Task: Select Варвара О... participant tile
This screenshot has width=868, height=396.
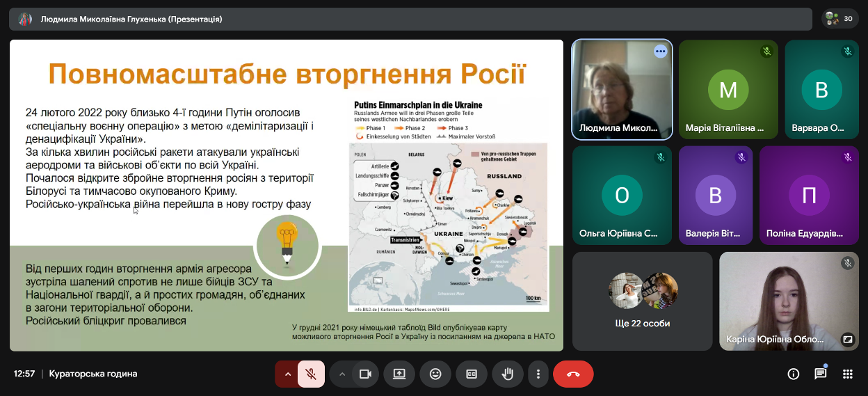Action: coord(821,90)
